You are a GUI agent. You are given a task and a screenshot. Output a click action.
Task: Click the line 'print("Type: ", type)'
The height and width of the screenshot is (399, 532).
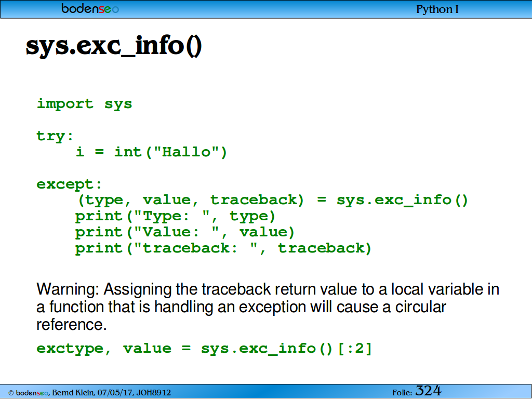(175, 216)
